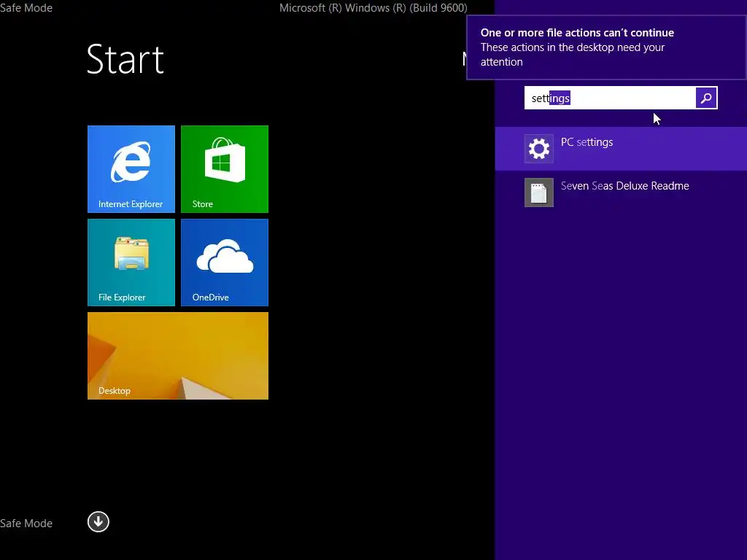Open the File Explorer tile
Image resolution: width=747 pixels, height=560 pixels.
click(x=131, y=262)
